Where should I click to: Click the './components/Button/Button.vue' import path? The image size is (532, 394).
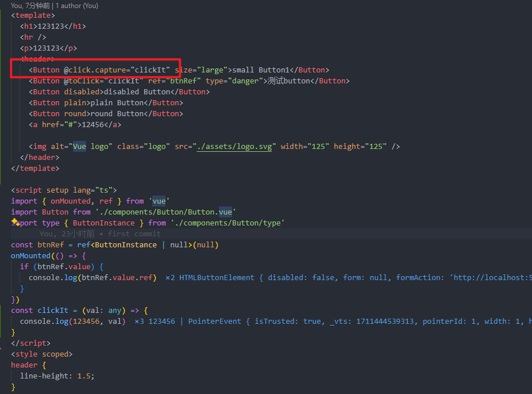[165, 212]
